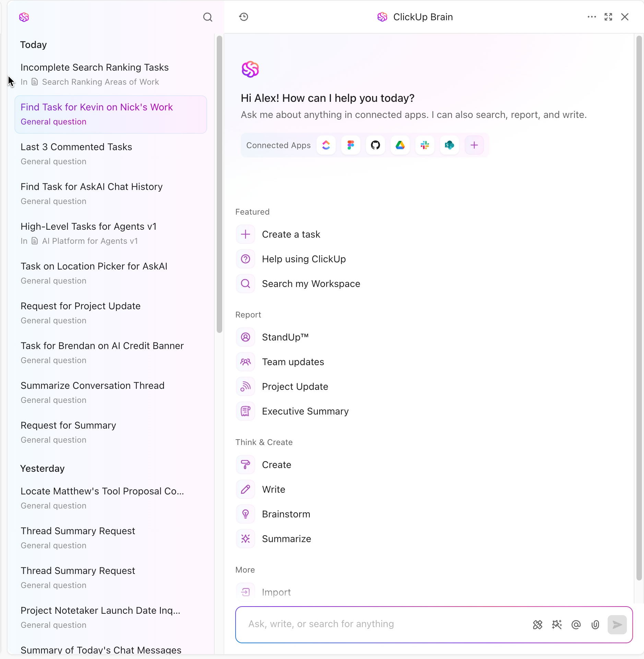Viewport: 644px width, 659px height.
Task: Open Incomplete Search Ranking Tasks chat
Action: pos(111,74)
